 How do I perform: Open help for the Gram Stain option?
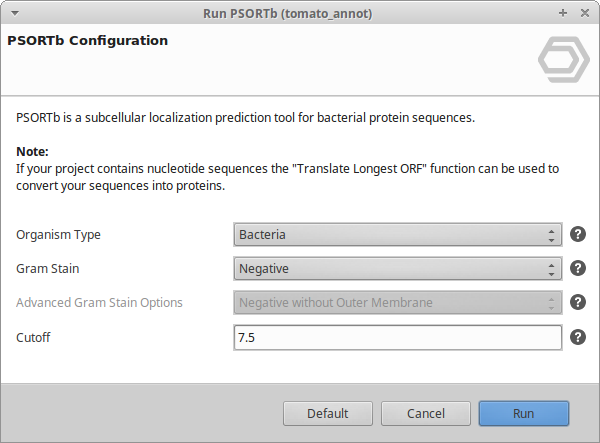tap(577, 268)
